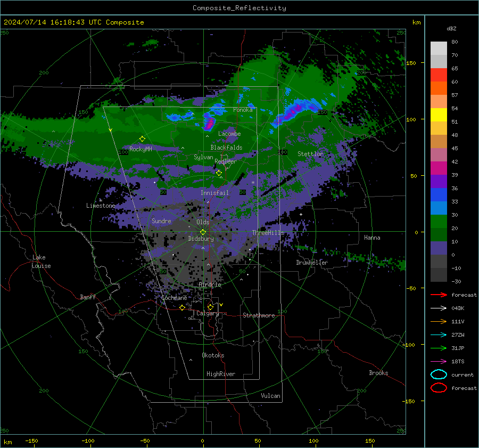479x448 pixels.
Task: Click the -50 tick label on right axis
Action: click(x=411, y=288)
